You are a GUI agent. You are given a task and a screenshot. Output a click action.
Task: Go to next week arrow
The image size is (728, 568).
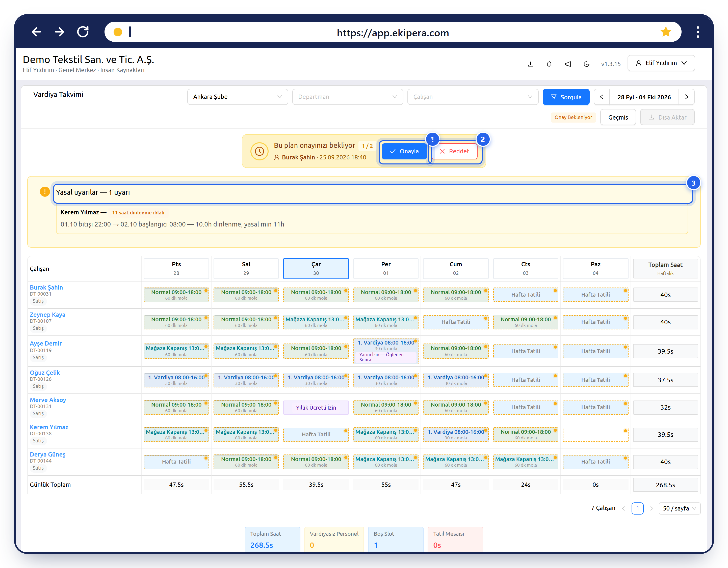coord(687,97)
